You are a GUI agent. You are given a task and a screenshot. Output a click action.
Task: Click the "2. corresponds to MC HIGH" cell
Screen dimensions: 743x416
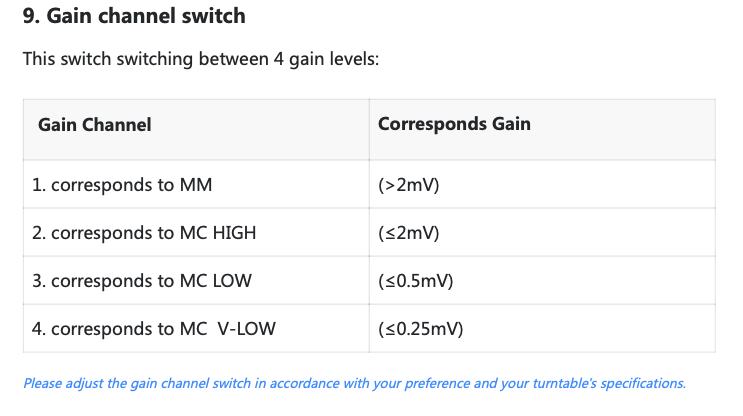[144, 233]
